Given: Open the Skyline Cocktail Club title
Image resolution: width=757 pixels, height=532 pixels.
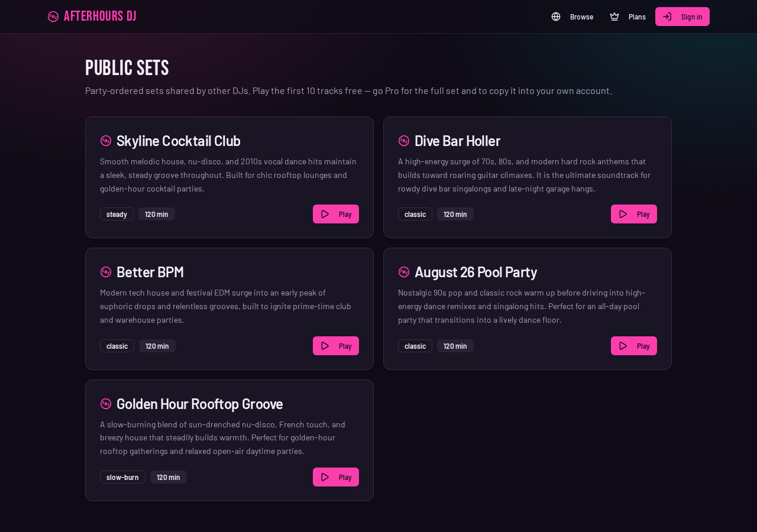Looking at the screenshot, I should click(x=179, y=141).
